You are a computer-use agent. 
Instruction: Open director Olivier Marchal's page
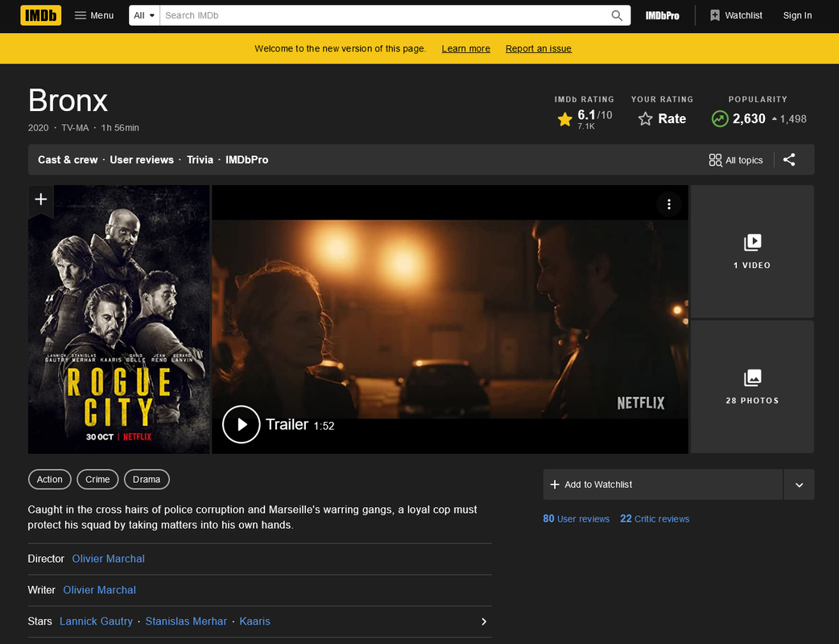coord(109,559)
